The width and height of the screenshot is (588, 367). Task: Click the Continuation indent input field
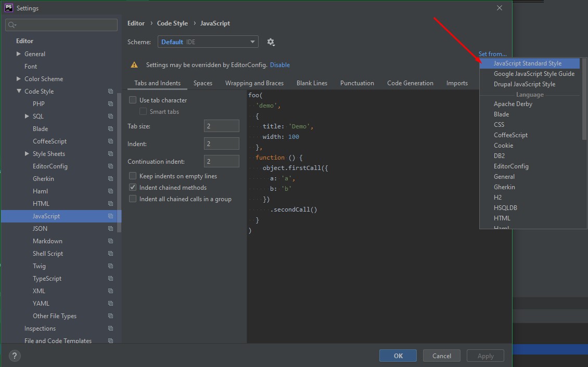222,161
